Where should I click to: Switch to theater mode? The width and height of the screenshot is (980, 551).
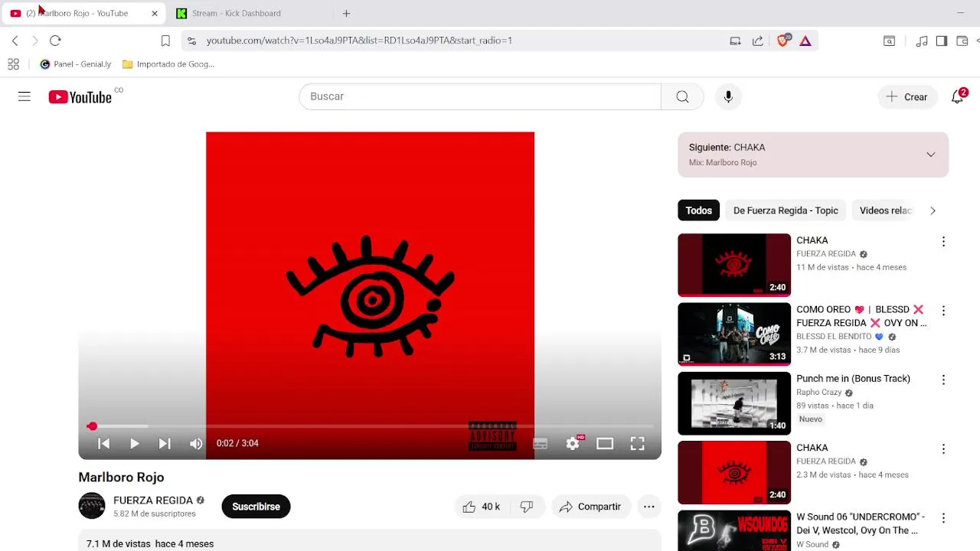point(605,444)
